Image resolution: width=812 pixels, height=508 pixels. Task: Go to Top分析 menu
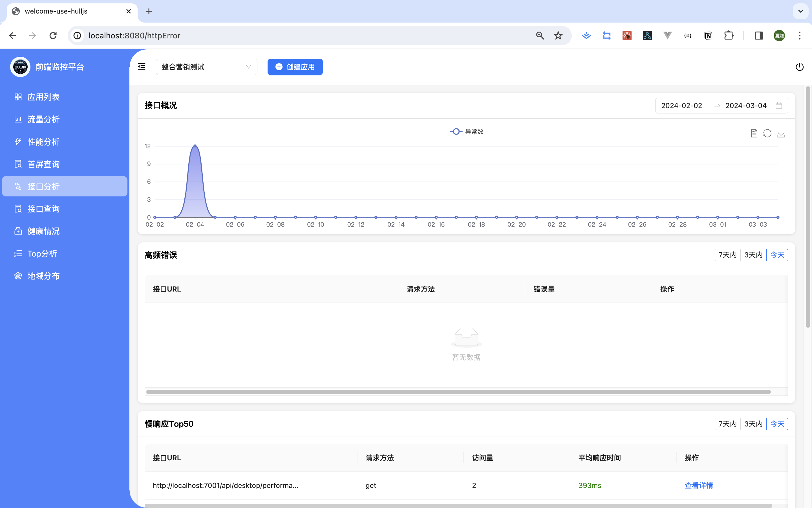point(65,253)
